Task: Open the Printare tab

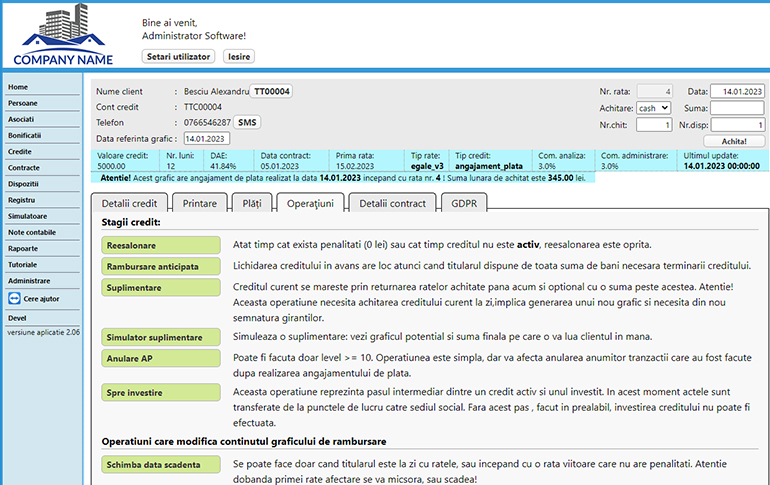Action: 199,203
